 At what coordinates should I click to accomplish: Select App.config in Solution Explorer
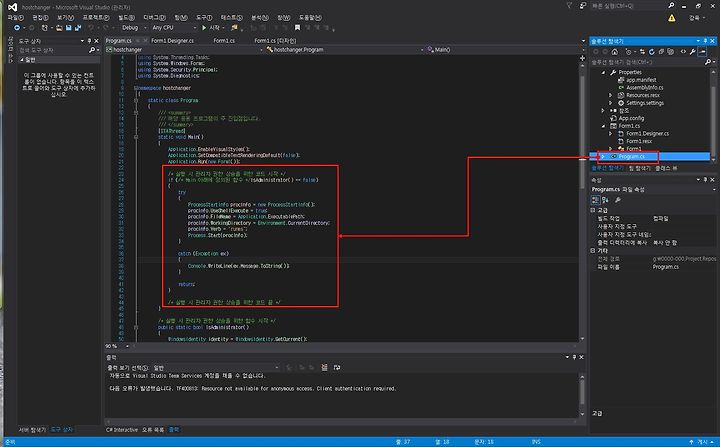coord(631,118)
